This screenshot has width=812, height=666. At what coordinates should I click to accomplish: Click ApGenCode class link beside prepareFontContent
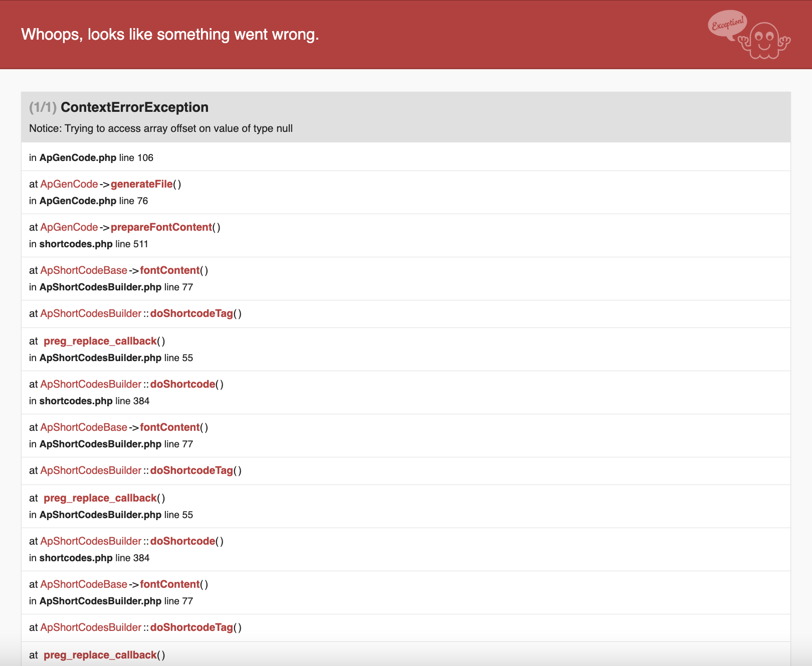pos(69,227)
